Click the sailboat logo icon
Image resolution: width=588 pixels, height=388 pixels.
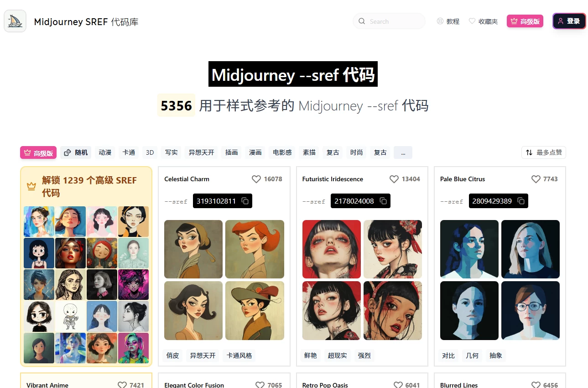pyautogui.click(x=15, y=21)
